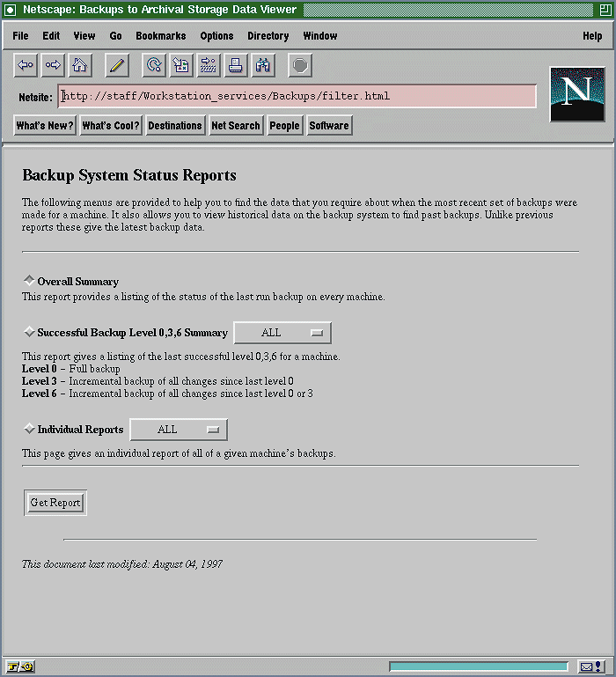Open the ALL dropdown for Successful Backup Summary
616x677 pixels.
282,333
